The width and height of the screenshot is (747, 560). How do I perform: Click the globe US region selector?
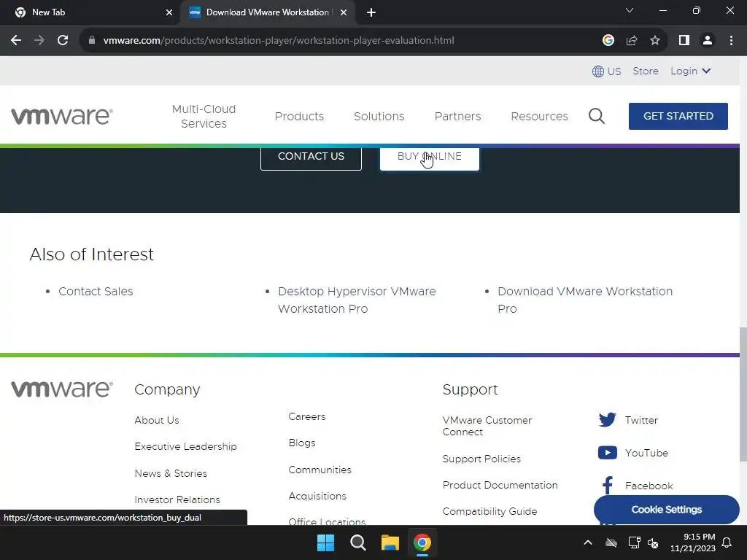[606, 71]
